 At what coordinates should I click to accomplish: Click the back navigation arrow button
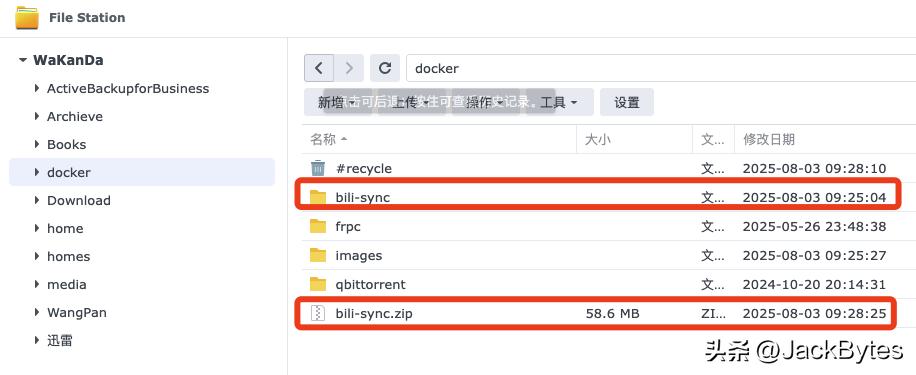[319, 68]
